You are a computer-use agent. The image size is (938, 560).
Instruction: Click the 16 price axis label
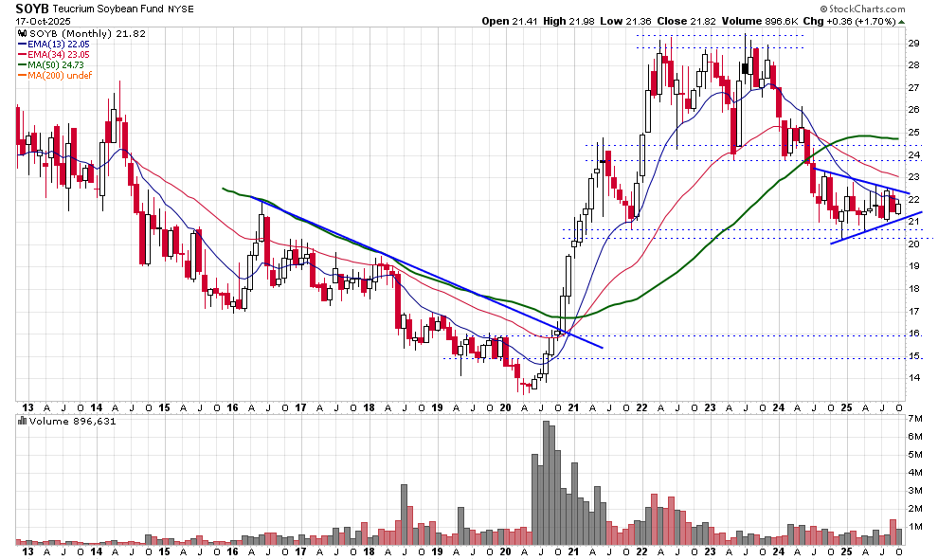click(913, 334)
